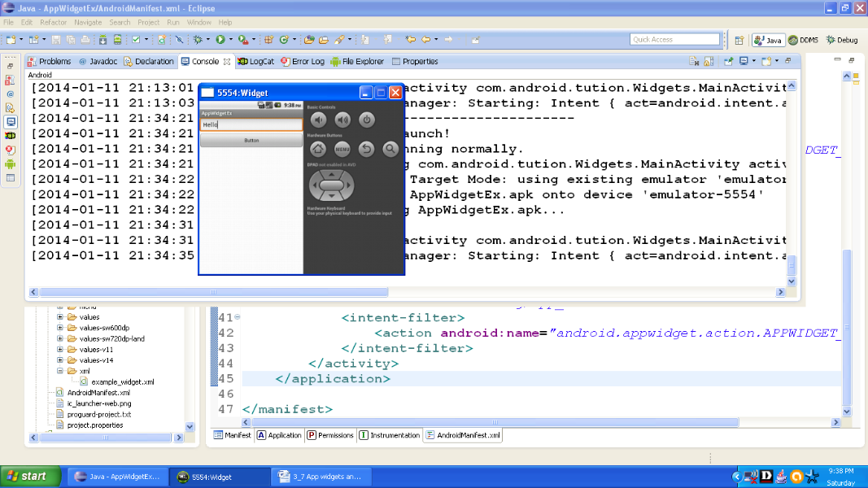Open the Refactor menu
The image size is (868, 488).
coord(53,23)
